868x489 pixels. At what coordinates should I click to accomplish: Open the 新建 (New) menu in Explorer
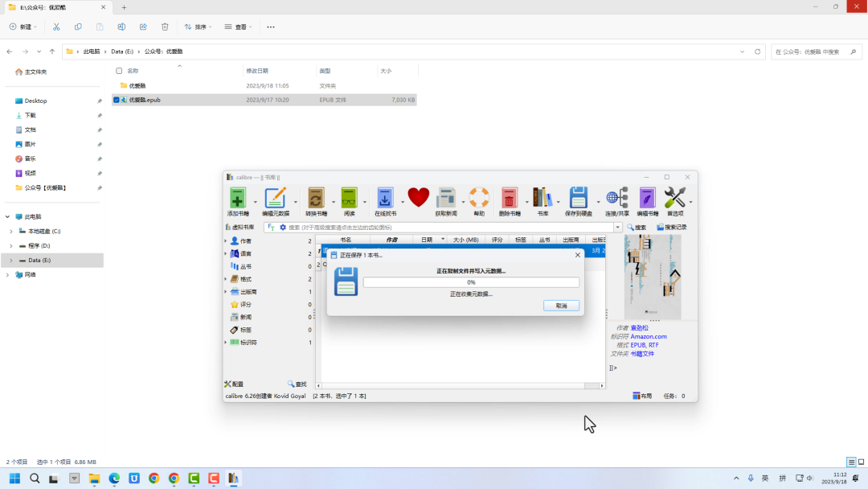(23, 27)
